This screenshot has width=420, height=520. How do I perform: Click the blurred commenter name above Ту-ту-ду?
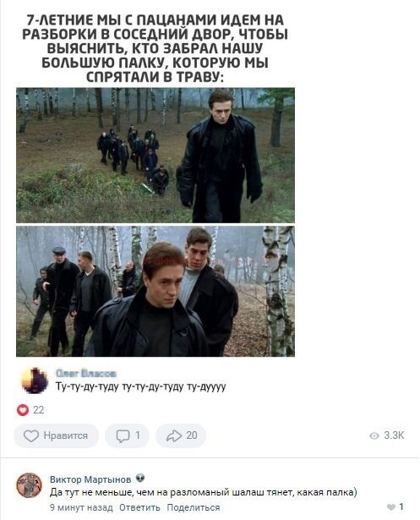tap(86, 373)
